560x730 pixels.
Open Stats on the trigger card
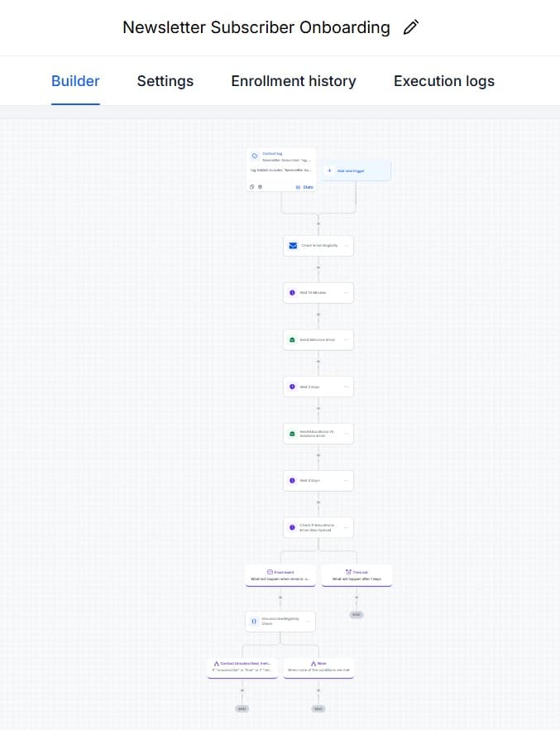click(x=304, y=187)
